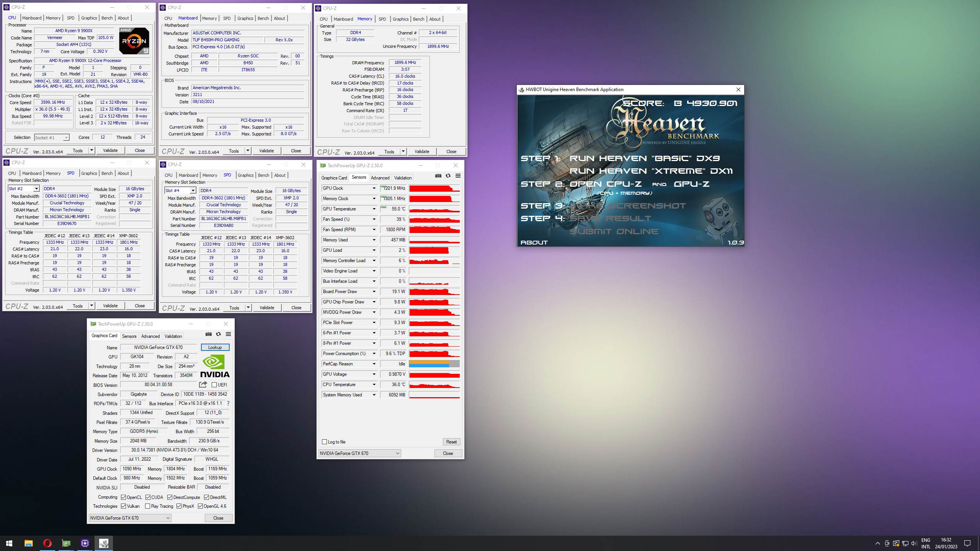This screenshot has width=980, height=551.
Task: Open the GPU Clock sensor dropdown arrow
Action: tap(374, 188)
